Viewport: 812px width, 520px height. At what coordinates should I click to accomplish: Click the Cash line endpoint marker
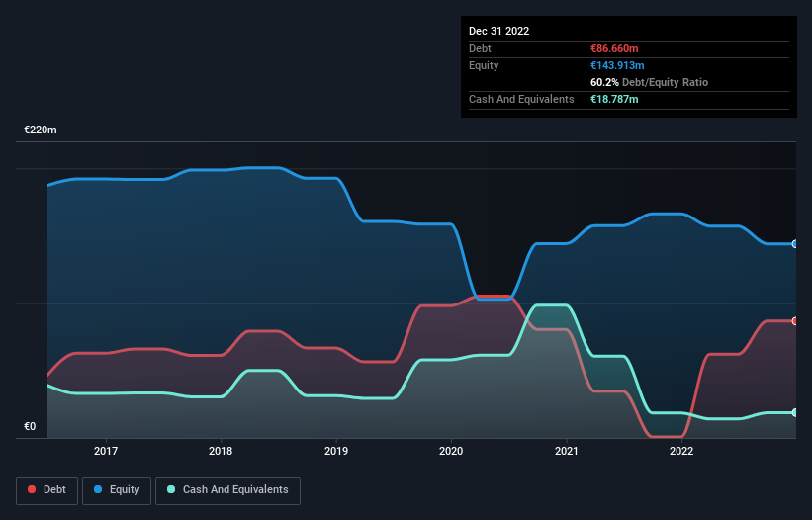tap(795, 412)
